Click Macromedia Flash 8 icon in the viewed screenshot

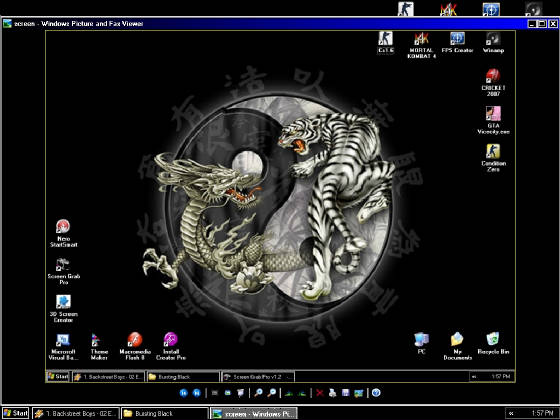coord(135,346)
